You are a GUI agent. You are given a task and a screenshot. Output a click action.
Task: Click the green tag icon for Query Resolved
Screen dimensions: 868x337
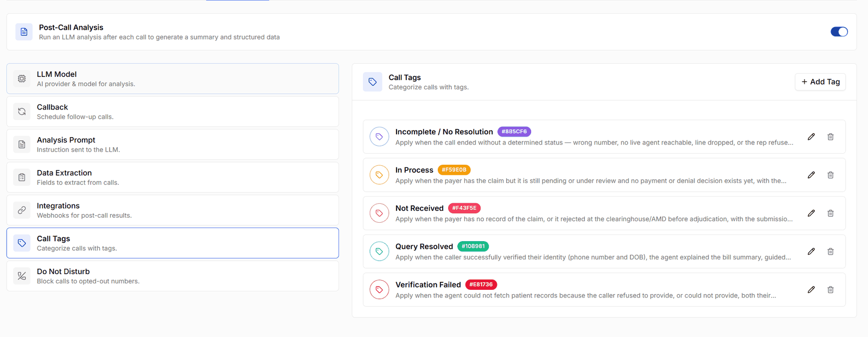[379, 251]
